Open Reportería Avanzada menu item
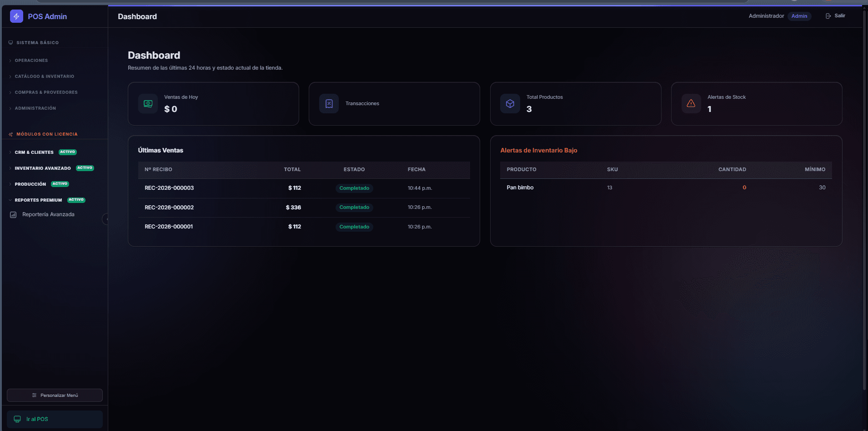This screenshot has height=431, width=868. coord(48,215)
